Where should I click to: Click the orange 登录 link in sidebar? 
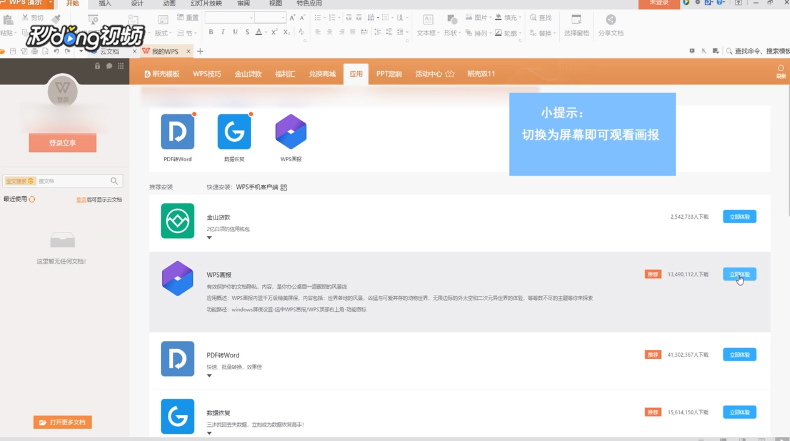[x=81, y=200]
